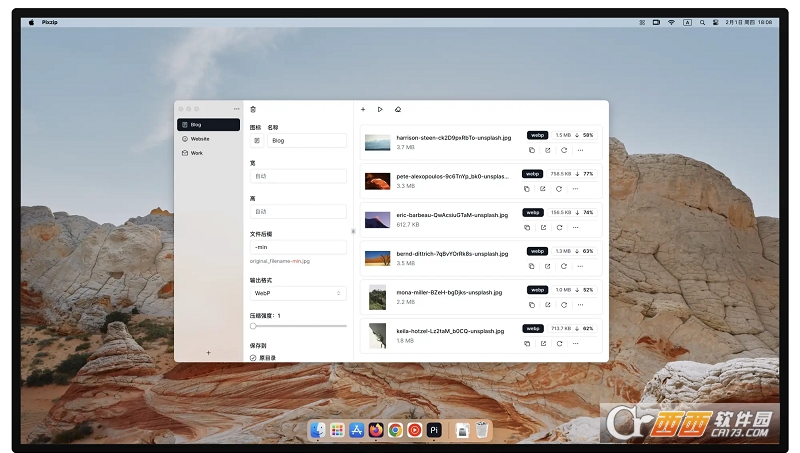Copy icon for mona-miller image

click(532, 305)
